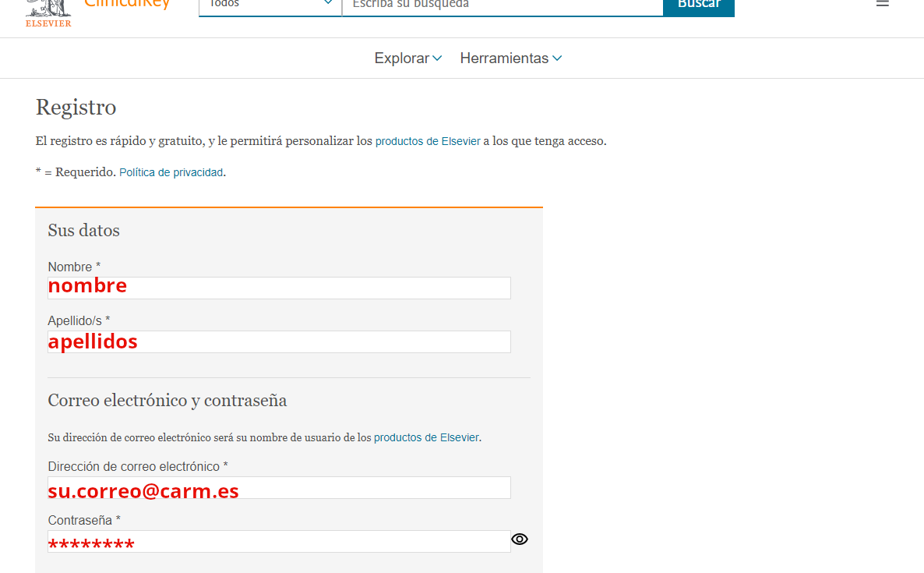Click the chevron arrow beside Herramientas
This screenshot has width=924, height=573.
(557, 58)
